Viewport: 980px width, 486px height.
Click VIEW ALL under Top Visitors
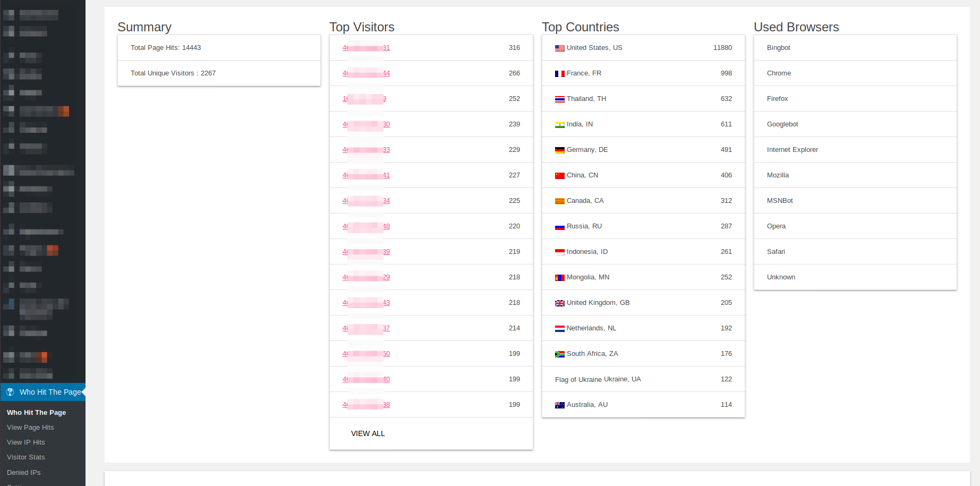click(368, 433)
